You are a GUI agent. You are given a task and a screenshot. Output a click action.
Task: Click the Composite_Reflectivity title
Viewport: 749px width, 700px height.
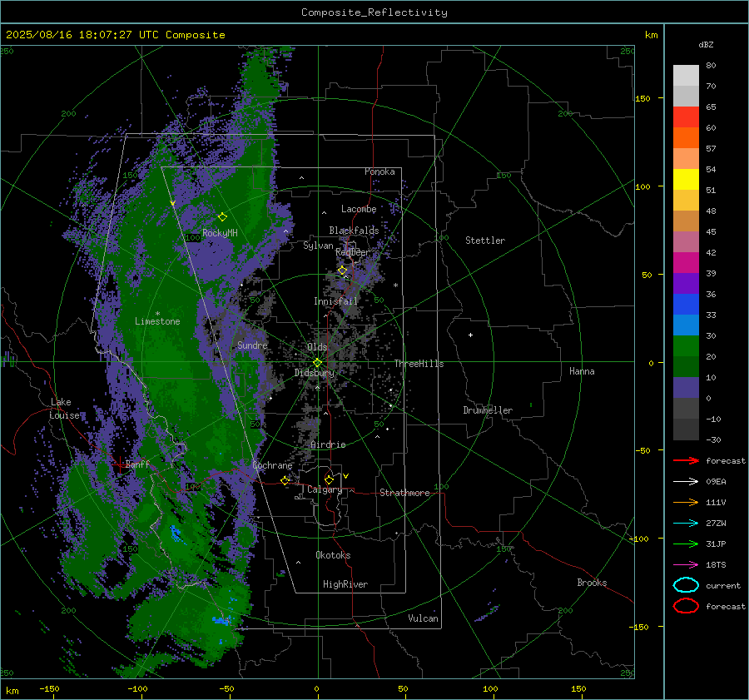[374, 12]
